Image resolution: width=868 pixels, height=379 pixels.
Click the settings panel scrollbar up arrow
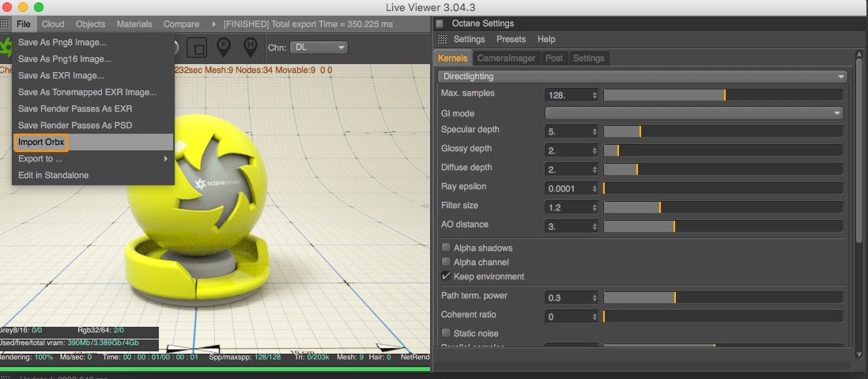click(859, 55)
